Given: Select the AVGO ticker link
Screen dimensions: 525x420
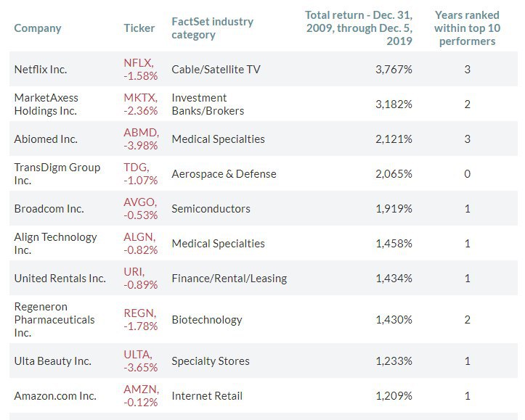Looking at the screenshot, I should pos(139,202).
